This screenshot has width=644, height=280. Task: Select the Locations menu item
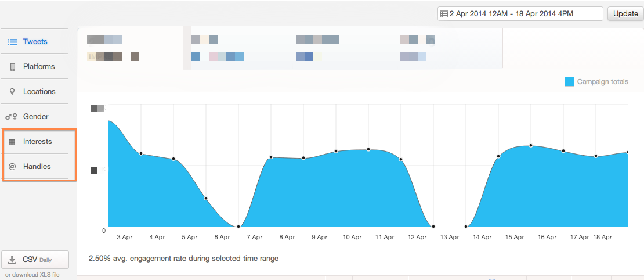(39, 92)
